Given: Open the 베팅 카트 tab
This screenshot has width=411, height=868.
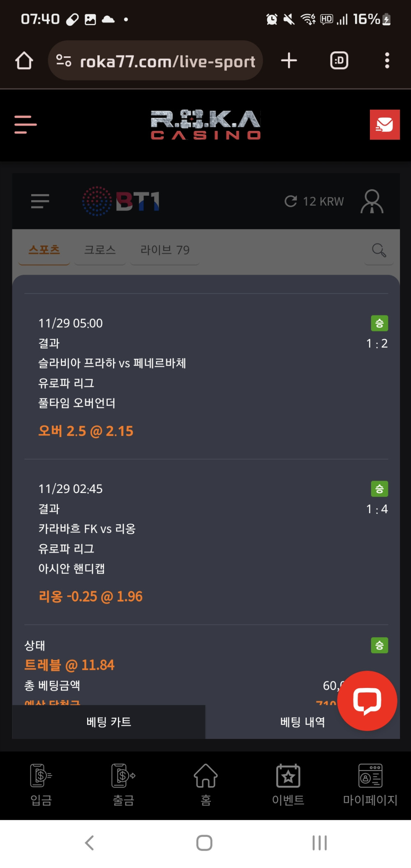Looking at the screenshot, I should pos(109,722).
